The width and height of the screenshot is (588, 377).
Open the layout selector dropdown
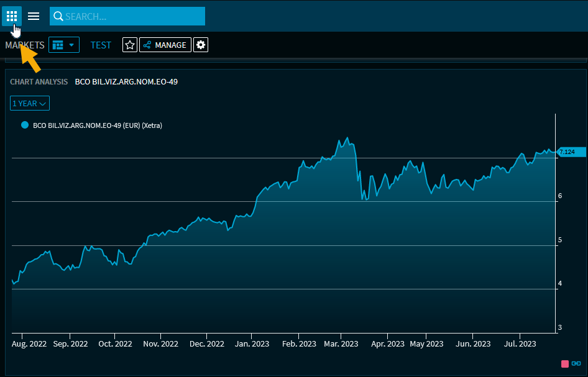(64, 45)
